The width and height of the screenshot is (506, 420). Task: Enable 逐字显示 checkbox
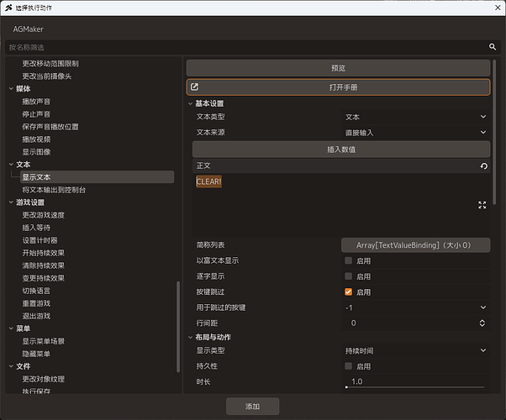click(348, 276)
